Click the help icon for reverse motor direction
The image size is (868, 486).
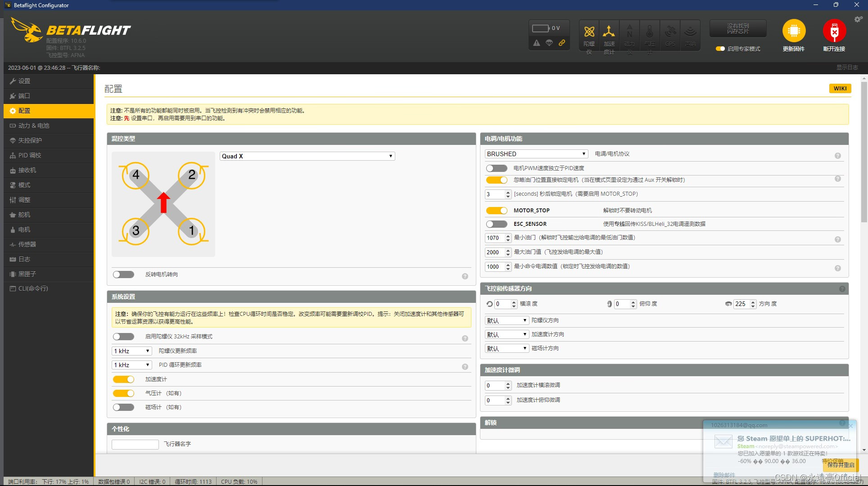pos(465,276)
